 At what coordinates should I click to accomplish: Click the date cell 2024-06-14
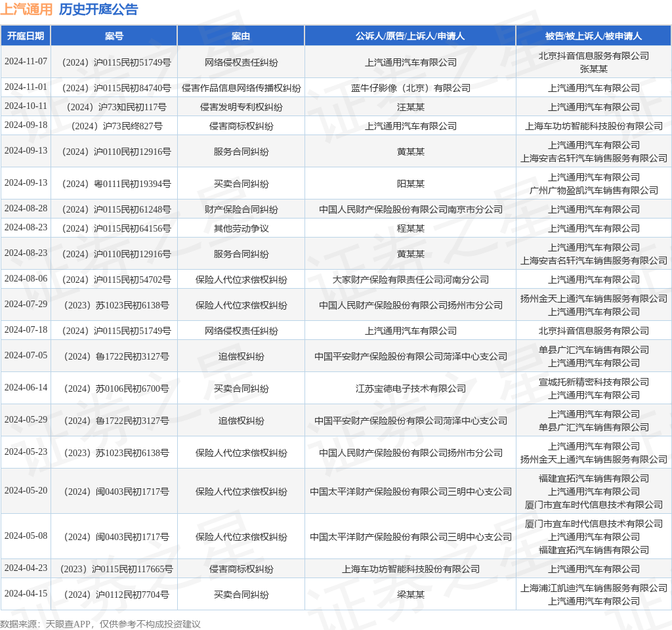[x=26, y=387]
